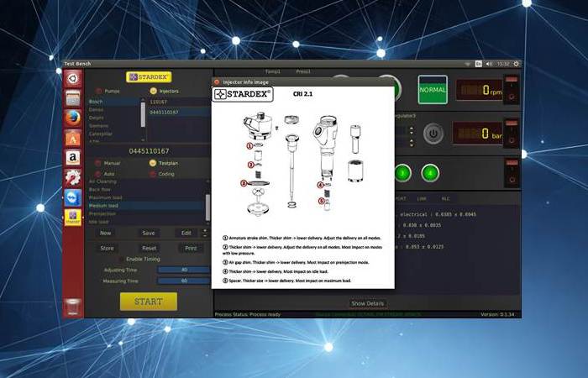Open Ubuntu Software Center icon
Viewport: 588px width, 378px height.
tap(72, 137)
